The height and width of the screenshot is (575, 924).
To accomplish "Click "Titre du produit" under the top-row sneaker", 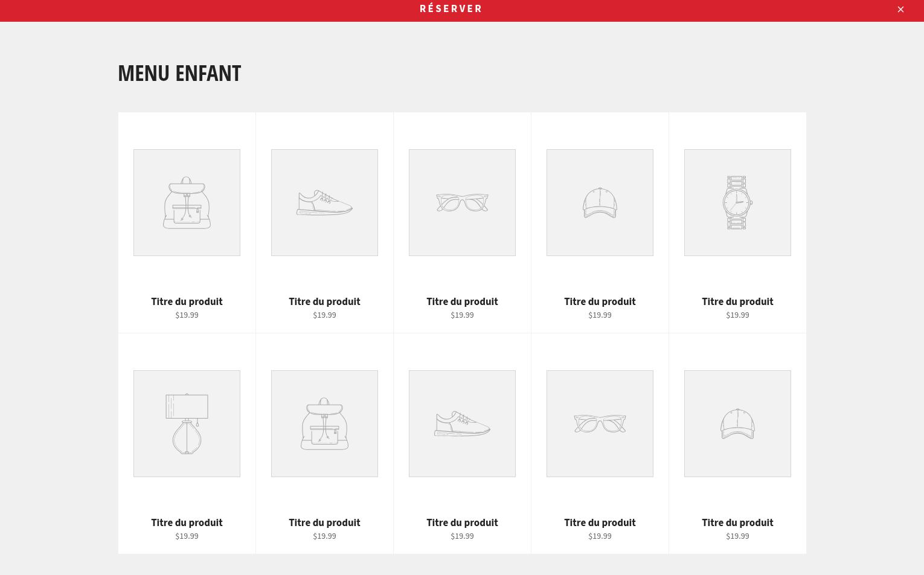I will pos(324,301).
